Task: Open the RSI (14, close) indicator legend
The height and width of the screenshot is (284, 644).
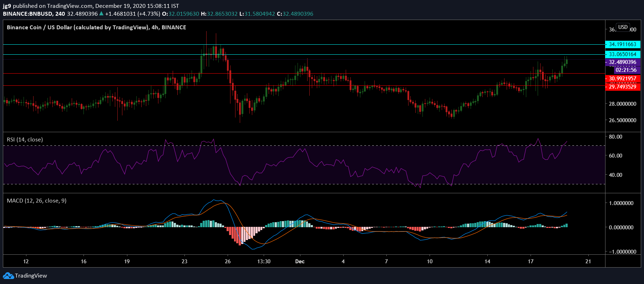Action: pyautogui.click(x=25, y=140)
